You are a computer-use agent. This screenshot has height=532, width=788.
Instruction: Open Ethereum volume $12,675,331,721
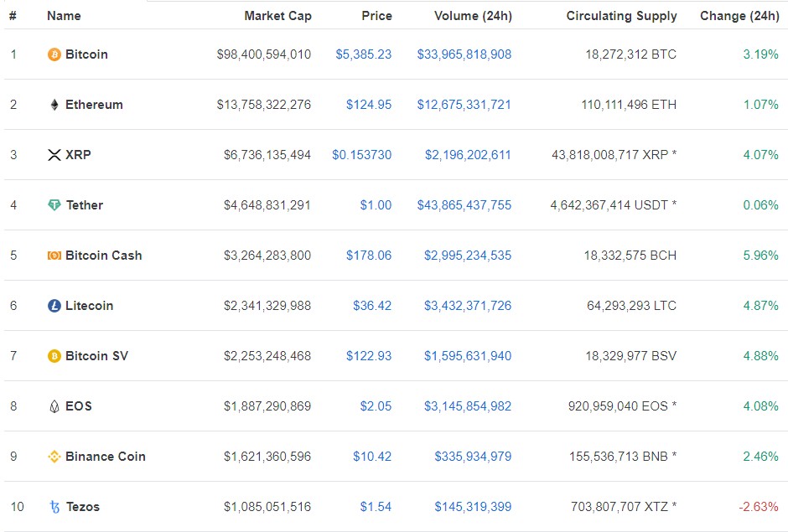coord(464,105)
